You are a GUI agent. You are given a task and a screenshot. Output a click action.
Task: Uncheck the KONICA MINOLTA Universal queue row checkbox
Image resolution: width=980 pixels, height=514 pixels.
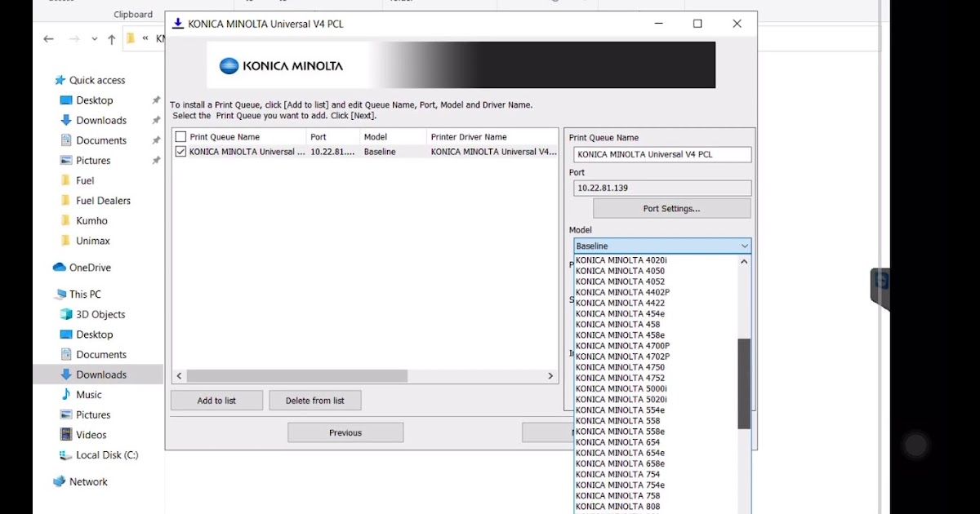coord(180,152)
